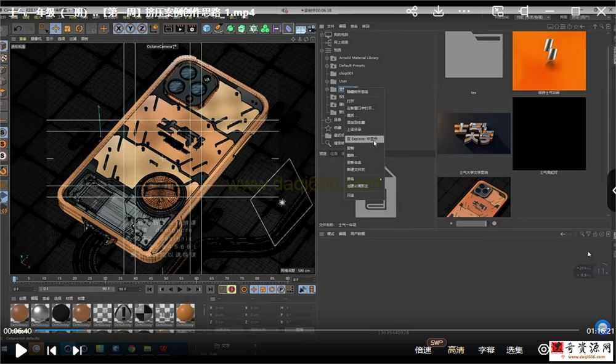The height and width of the screenshot is (364, 616).
Task: Click the record active objects keyframe button
Action: [223, 289]
